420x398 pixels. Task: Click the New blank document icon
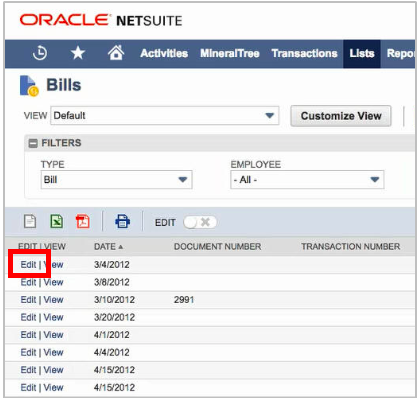30,221
